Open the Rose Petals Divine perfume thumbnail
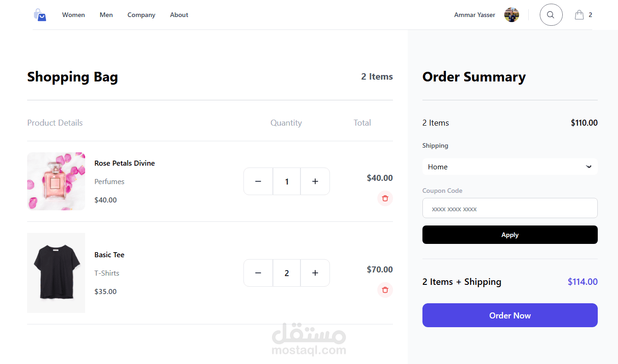 click(x=56, y=181)
